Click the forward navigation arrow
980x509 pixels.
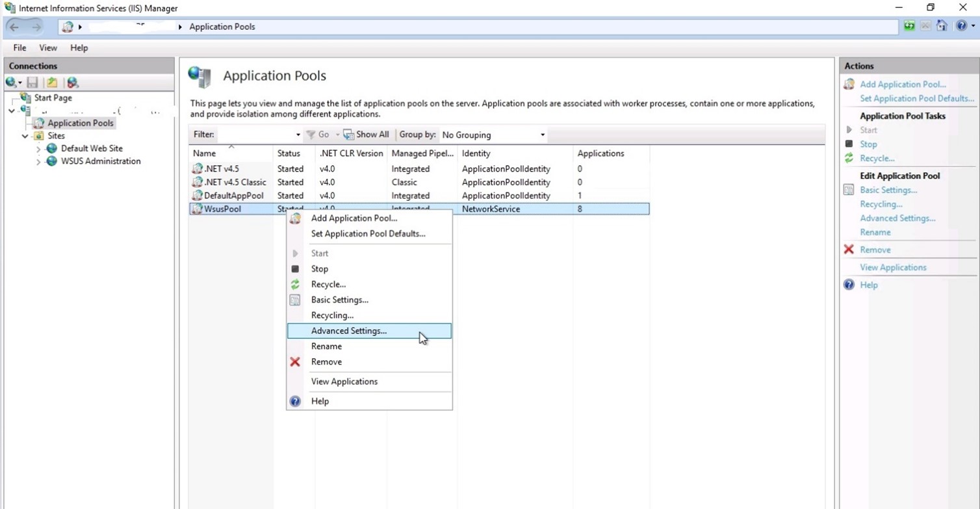pyautogui.click(x=36, y=27)
